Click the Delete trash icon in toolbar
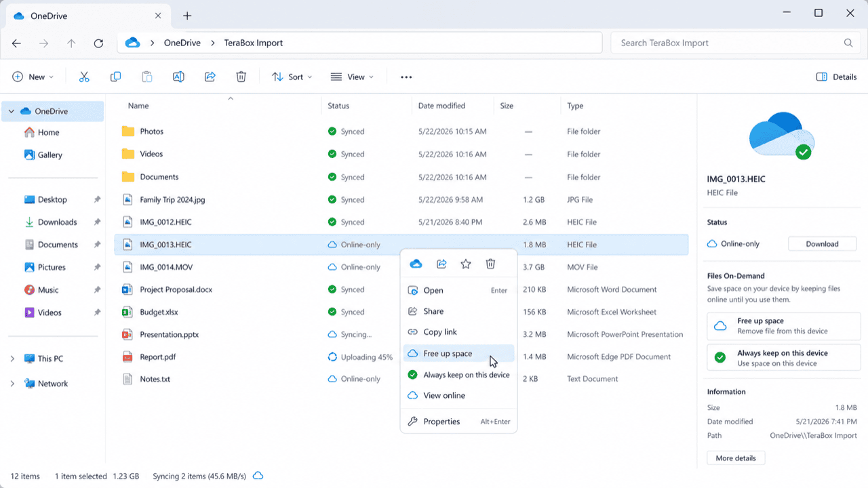 point(241,77)
